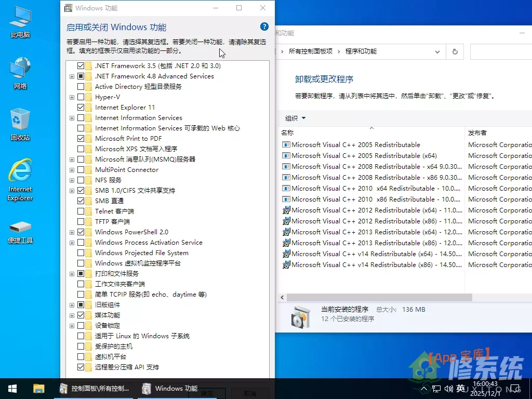Click the blue help question mark icon

pos(264,27)
